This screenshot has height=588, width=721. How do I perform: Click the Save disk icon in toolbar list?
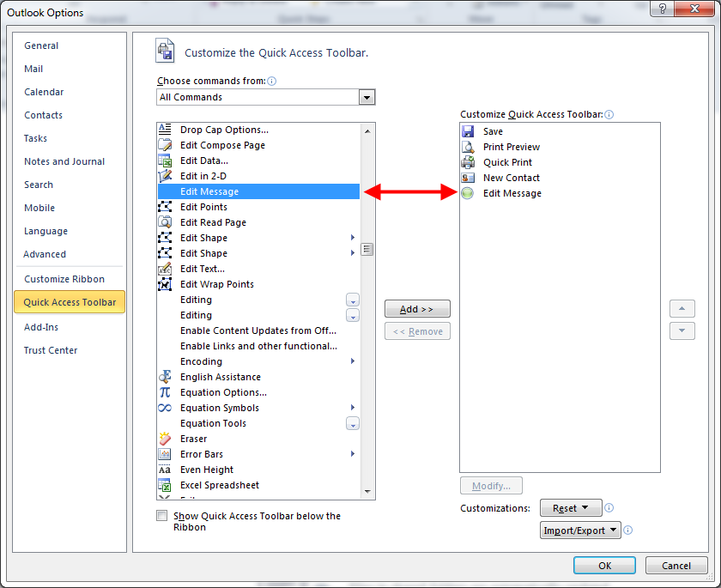click(469, 131)
